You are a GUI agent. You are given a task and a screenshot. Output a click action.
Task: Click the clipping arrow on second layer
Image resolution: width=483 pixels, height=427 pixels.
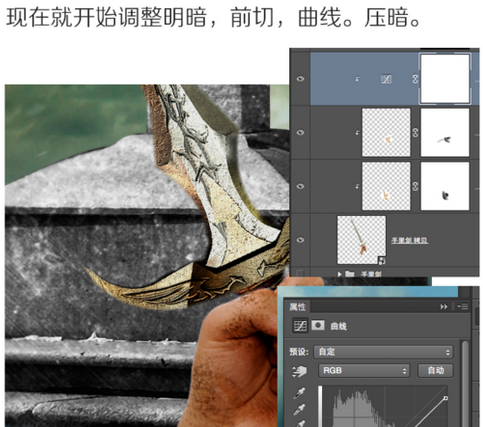[357, 133]
